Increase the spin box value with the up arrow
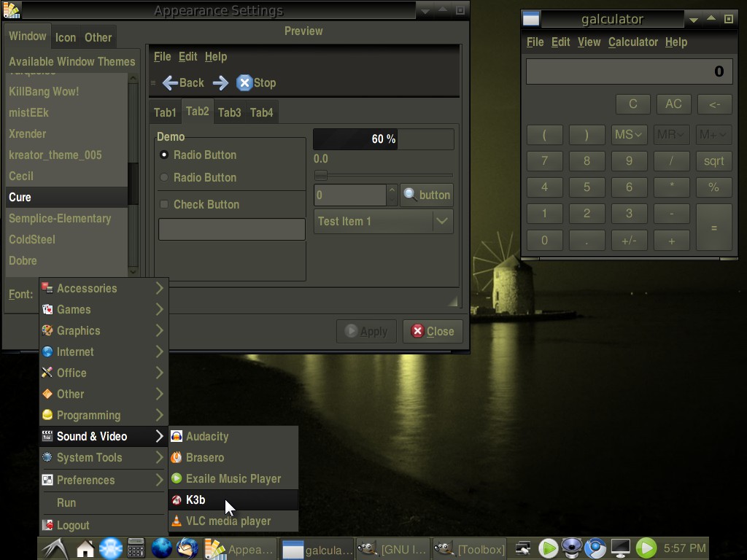The width and height of the screenshot is (747, 560). (x=392, y=190)
